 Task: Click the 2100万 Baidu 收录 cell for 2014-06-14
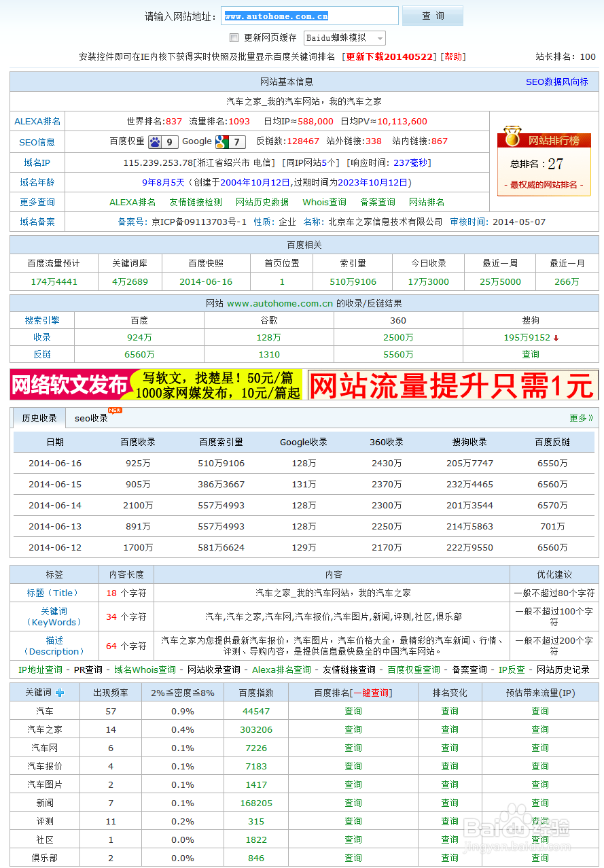pos(138,506)
